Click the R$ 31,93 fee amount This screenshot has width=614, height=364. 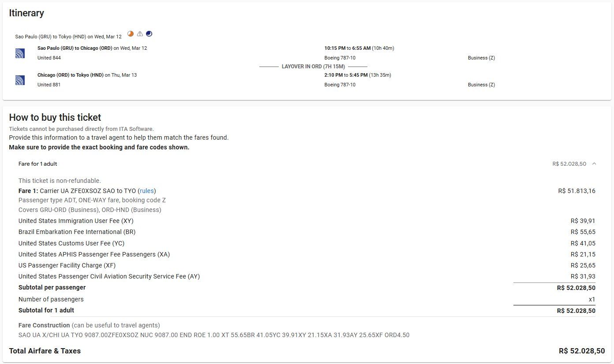click(583, 276)
